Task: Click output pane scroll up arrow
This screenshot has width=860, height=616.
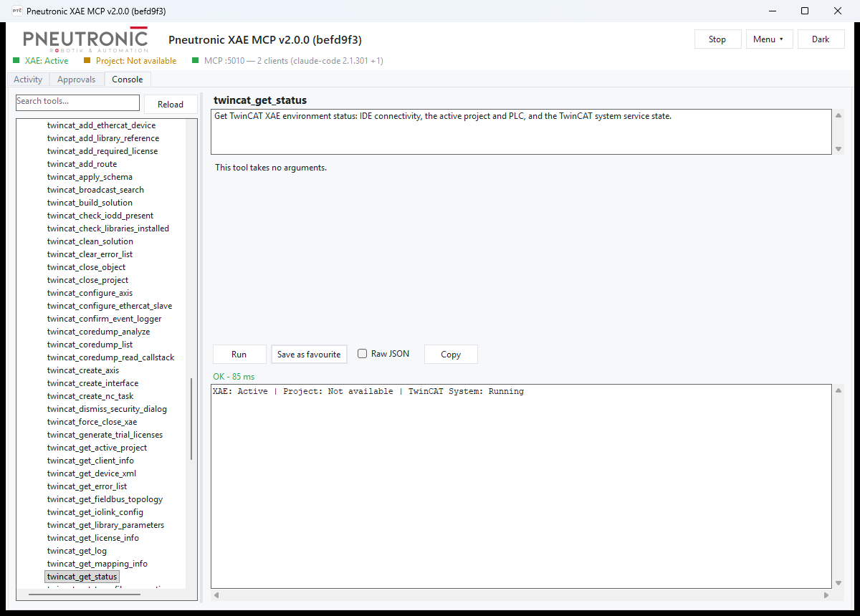Action: 838,390
